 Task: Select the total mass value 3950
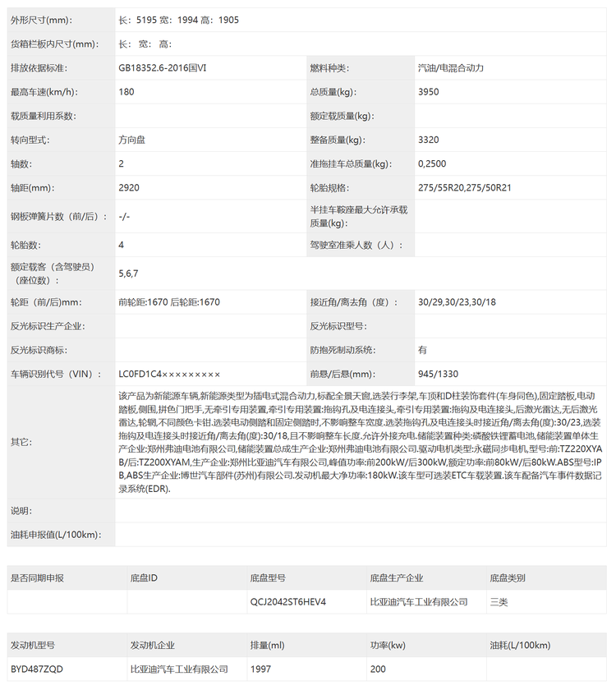coord(429,92)
